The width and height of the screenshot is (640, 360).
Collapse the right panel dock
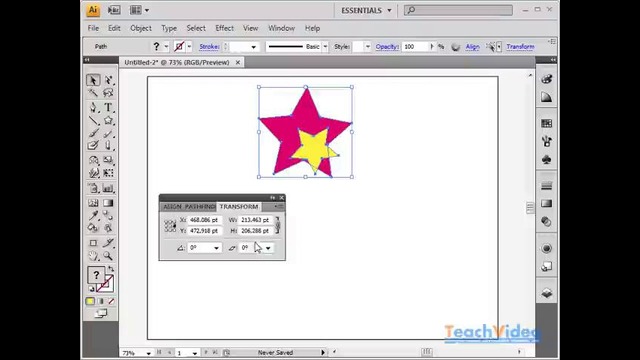click(553, 60)
